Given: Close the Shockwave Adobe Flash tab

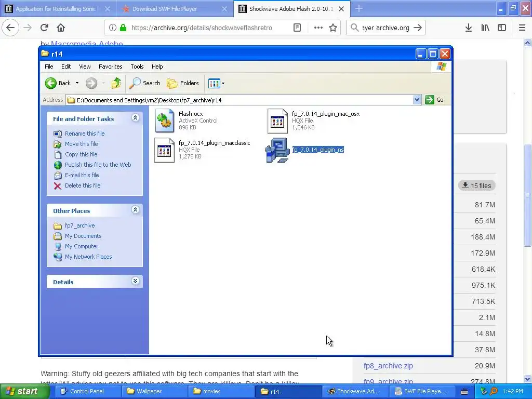Looking at the screenshot, I should [341, 9].
